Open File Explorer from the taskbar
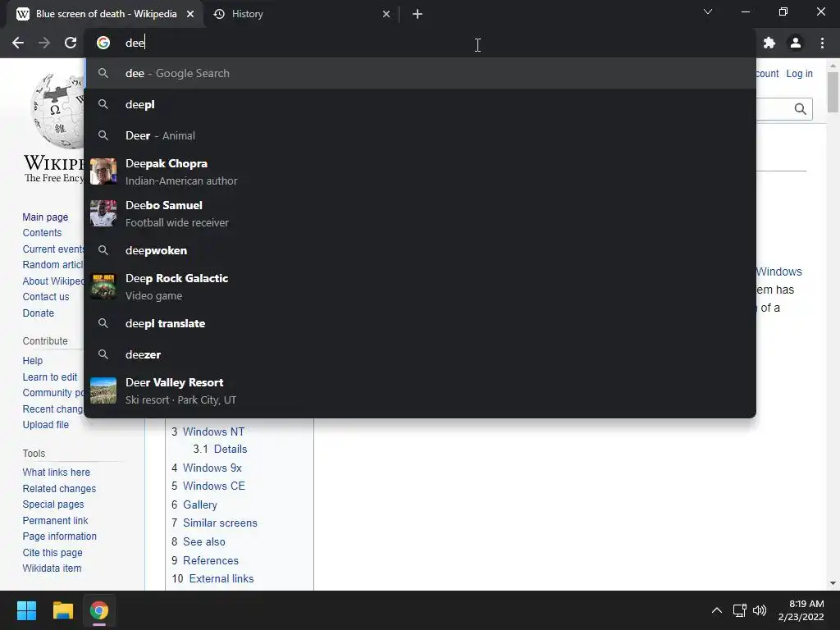Viewport: 840px width, 630px height. pos(62,610)
